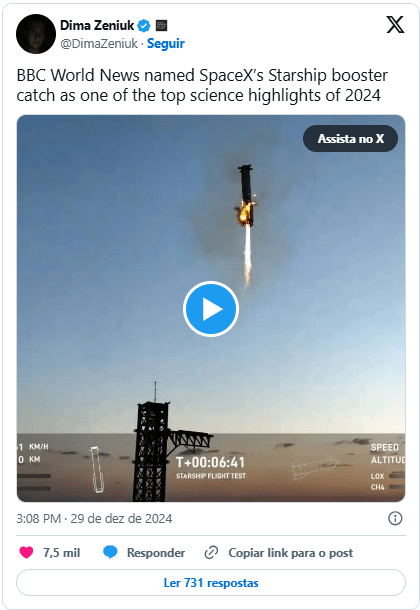Open the Ler 731 respostas button
This screenshot has height=610, width=420.
[x=211, y=583]
